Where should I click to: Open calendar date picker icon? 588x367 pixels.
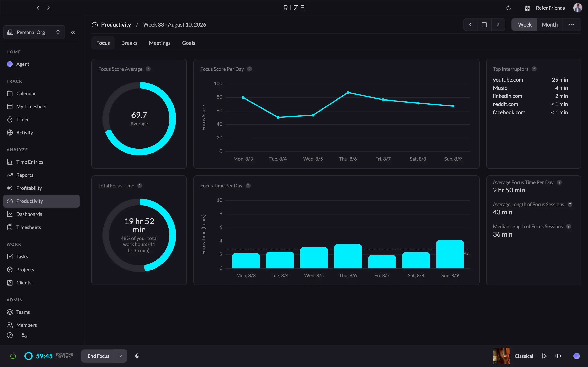pyautogui.click(x=484, y=24)
